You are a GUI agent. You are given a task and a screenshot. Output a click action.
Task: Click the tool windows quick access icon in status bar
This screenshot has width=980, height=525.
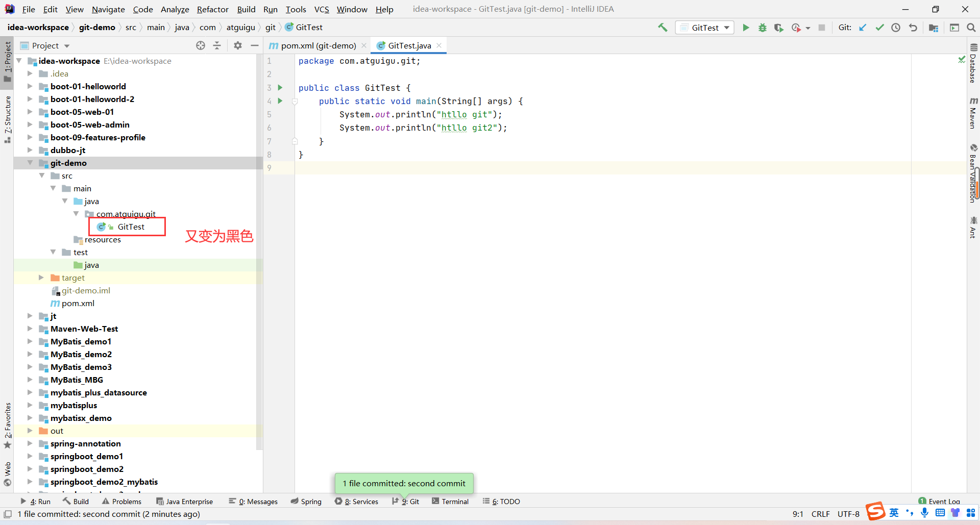click(8, 514)
